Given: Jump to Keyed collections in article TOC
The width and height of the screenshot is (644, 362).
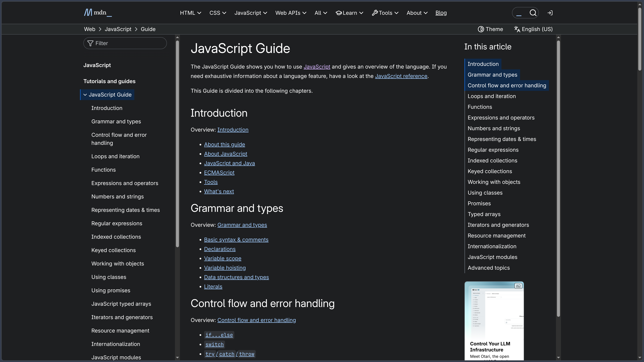Looking at the screenshot, I should [490, 171].
